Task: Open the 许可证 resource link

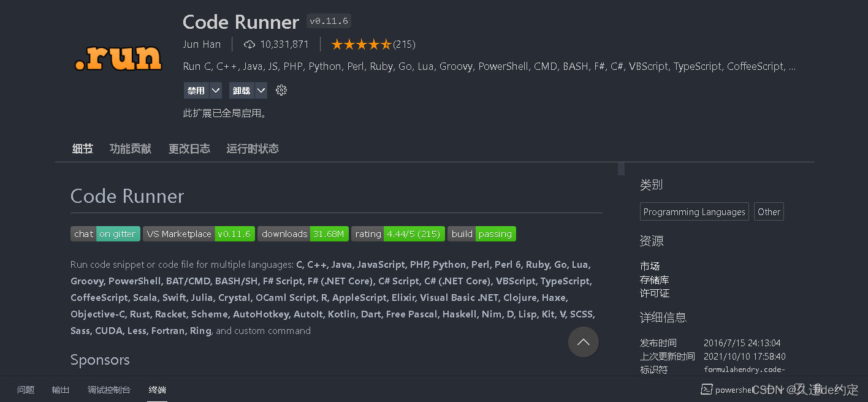Action: pos(655,293)
